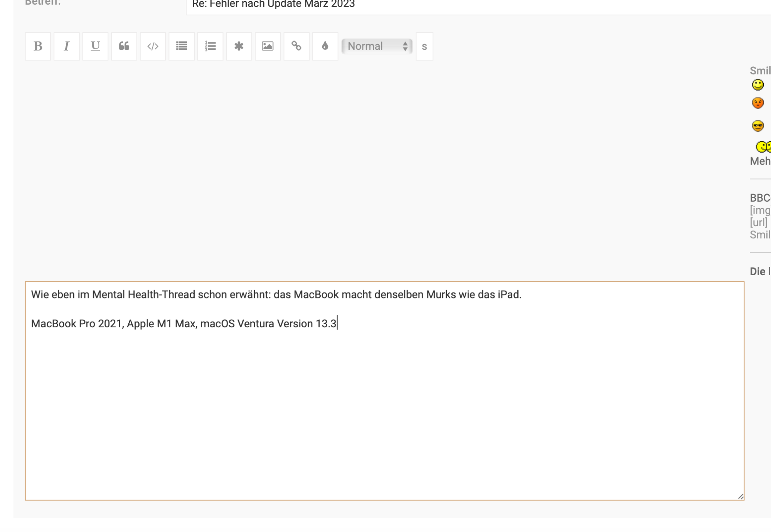The height and width of the screenshot is (532, 771).
Task: Toggle bold formatting button
Action: tap(38, 46)
